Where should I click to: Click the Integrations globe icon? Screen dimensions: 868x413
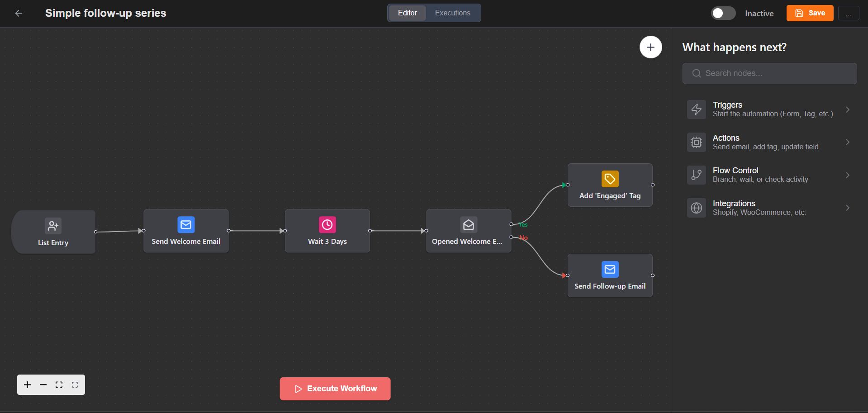697,208
